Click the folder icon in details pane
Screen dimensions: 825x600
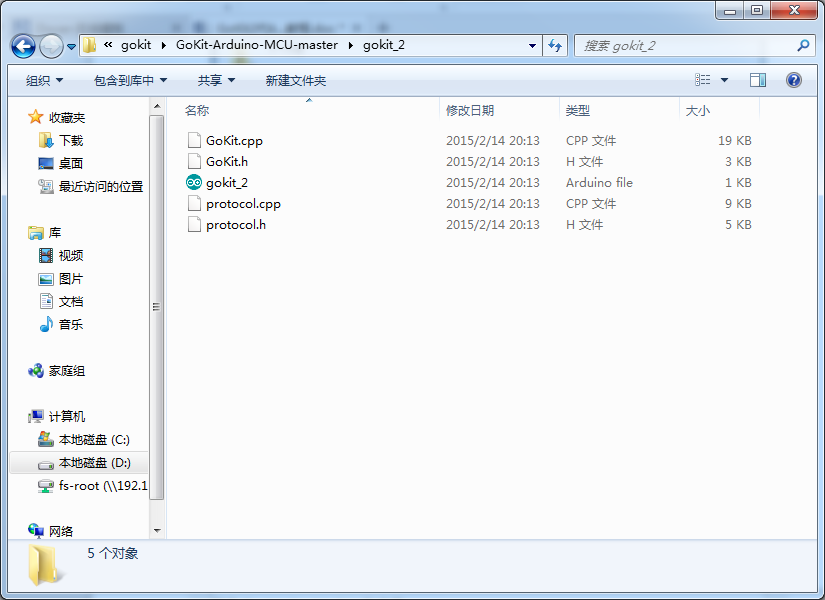click(x=45, y=566)
